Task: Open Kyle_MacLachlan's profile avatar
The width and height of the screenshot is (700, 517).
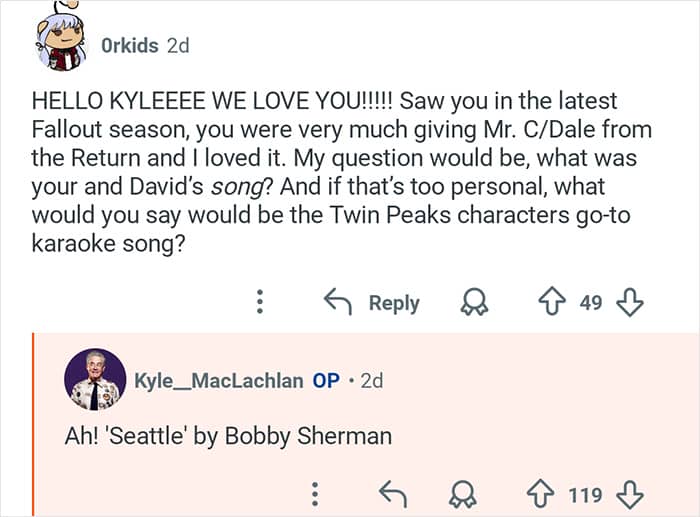Action: click(x=95, y=380)
